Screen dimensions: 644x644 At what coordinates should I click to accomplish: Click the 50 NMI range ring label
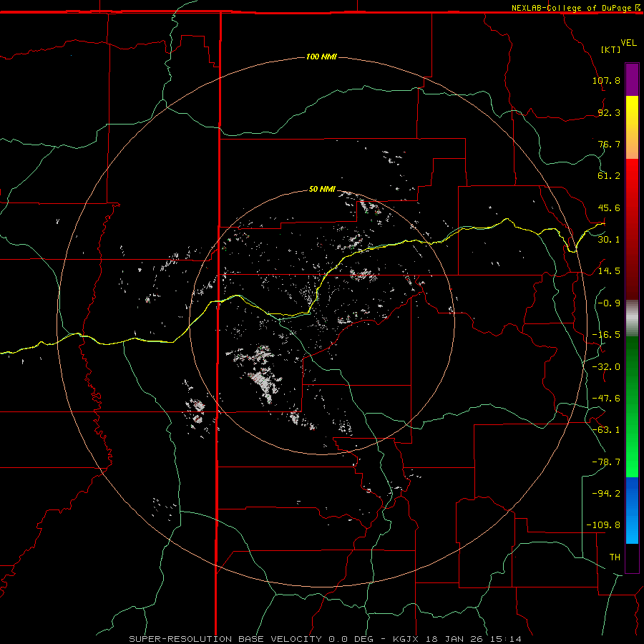pos(322,189)
